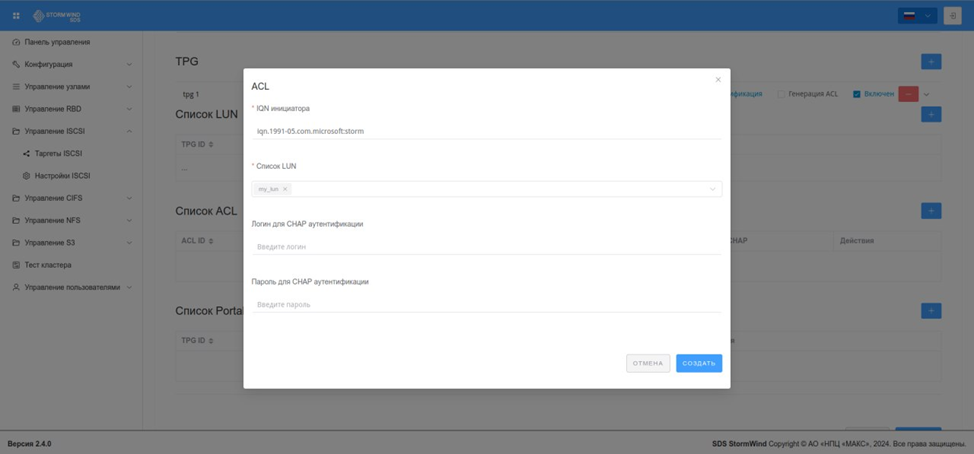Click the Введите пароль field
The height and width of the screenshot is (454, 974).
tap(486, 304)
